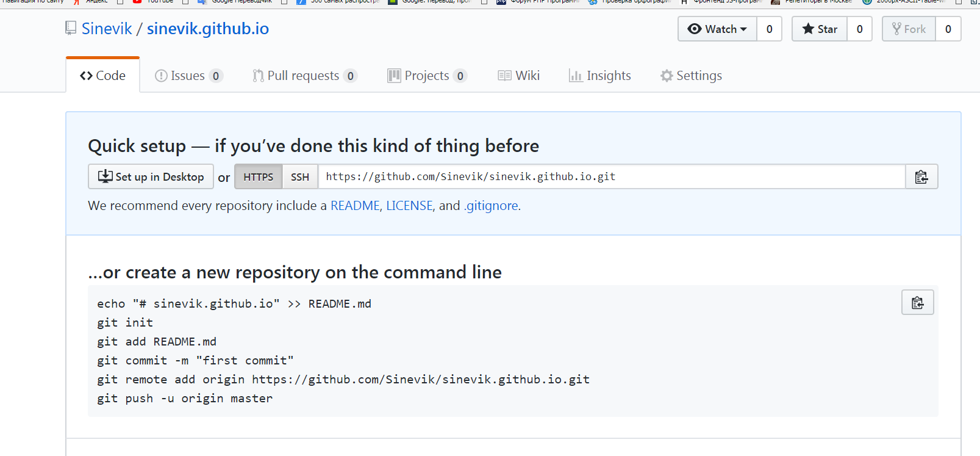The image size is (980, 456).
Task: Click the Issues count badge
Action: (x=216, y=76)
